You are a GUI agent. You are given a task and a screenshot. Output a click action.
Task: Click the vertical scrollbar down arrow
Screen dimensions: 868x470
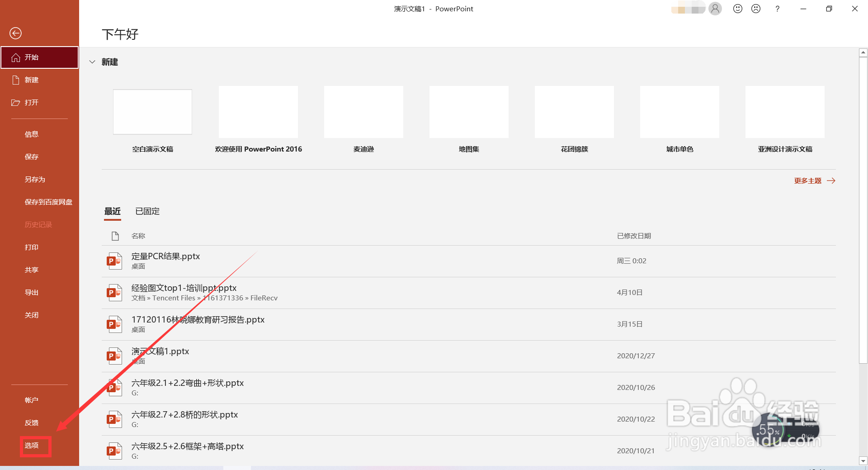point(863,461)
